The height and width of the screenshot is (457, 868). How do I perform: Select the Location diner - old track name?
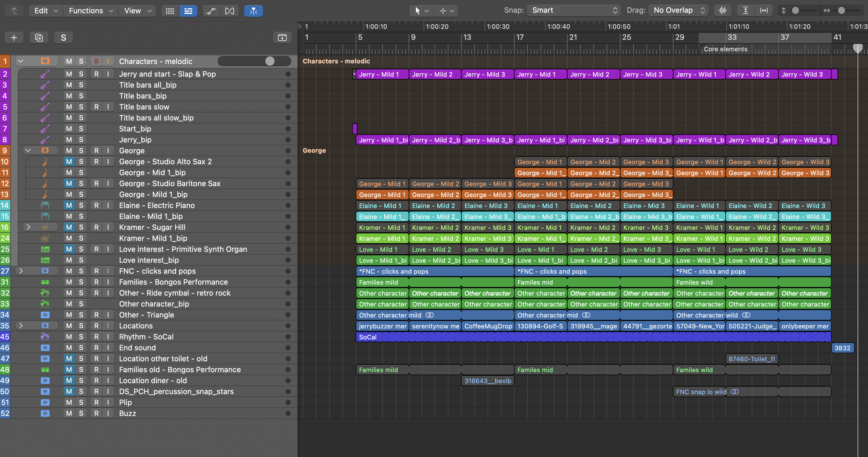point(153,381)
